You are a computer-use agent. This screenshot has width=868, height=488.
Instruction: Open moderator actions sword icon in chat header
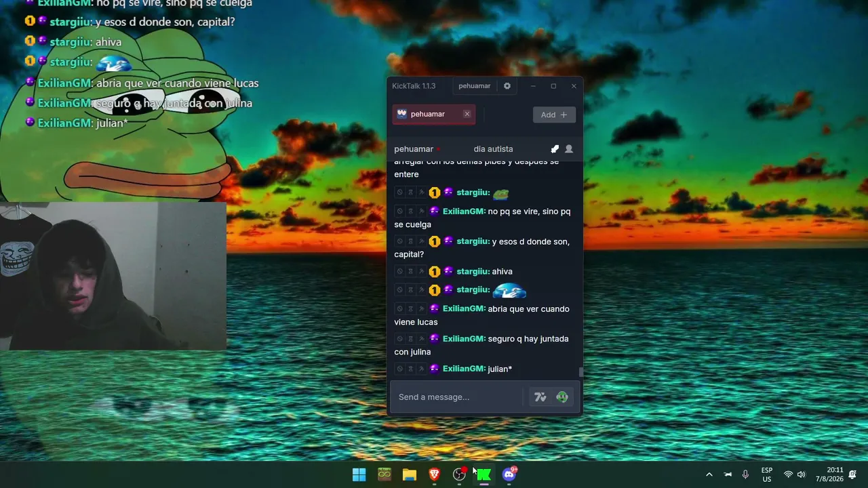click(555, 149)
